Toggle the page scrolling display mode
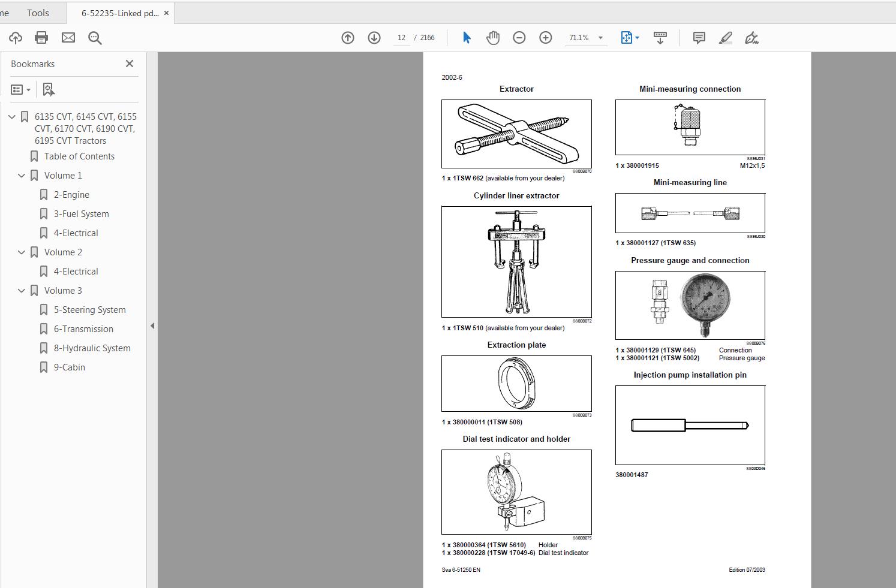This screenshot has width=896, height=588. point(660,37)
